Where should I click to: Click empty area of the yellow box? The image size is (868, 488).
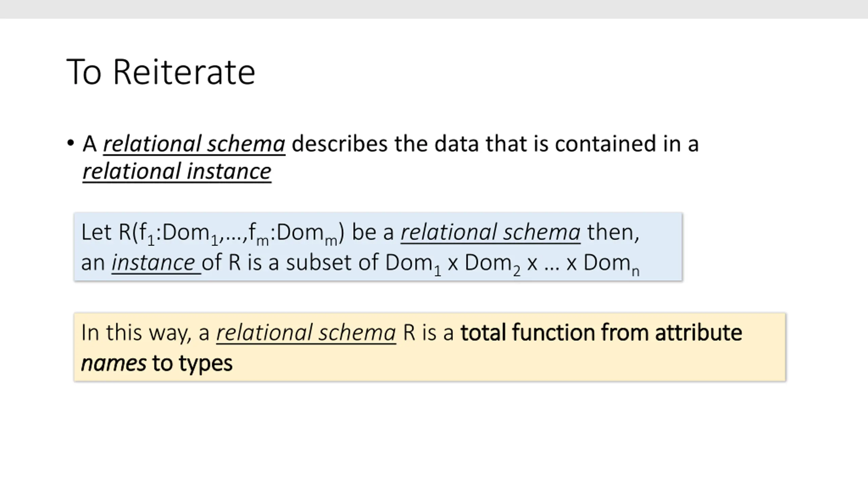pos(509,364)
